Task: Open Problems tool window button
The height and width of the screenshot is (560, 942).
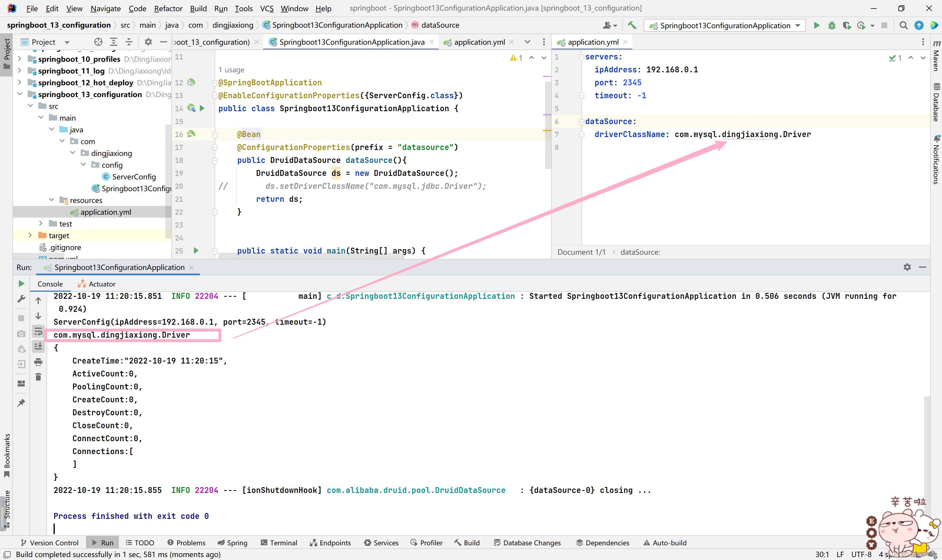Action: coord(186,543)
